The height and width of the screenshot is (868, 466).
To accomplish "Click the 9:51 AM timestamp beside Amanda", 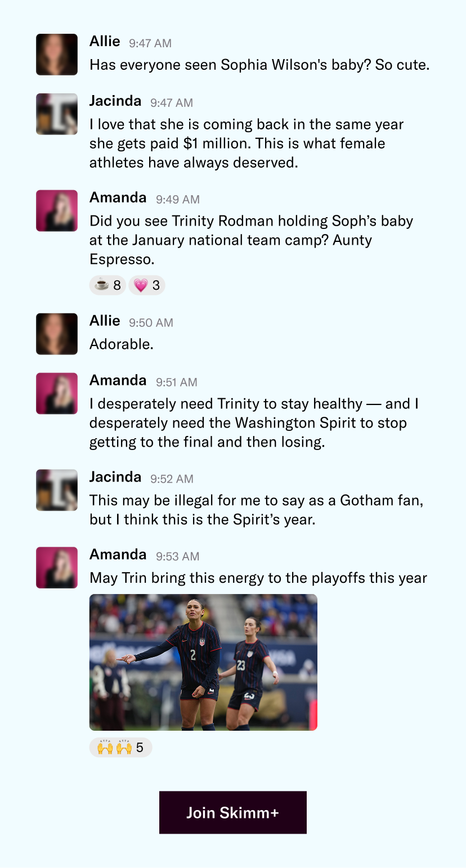I will pyautogui.click(x=177, y=383).
